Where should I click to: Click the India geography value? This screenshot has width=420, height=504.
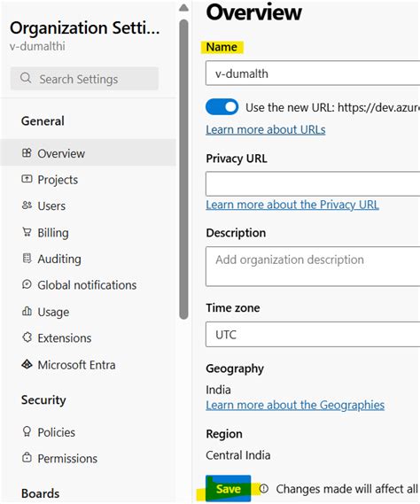point(218,390)
